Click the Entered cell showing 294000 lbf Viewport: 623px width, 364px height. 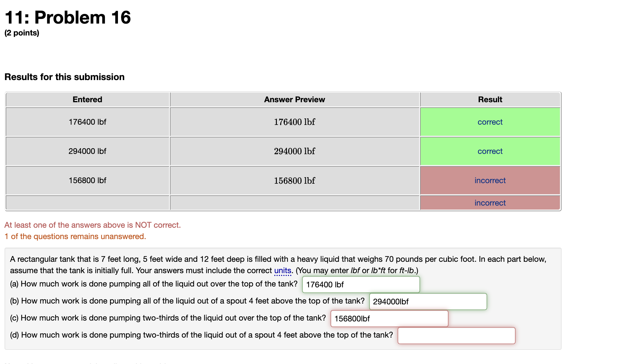88,151
